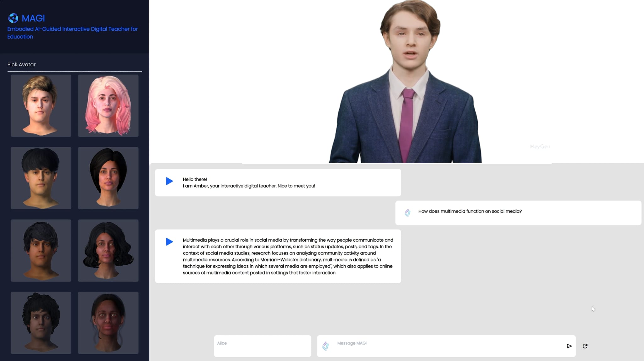644x361 pixels.
Task: Play the multimedia answer message audio
Action: [x=169, y=242]
